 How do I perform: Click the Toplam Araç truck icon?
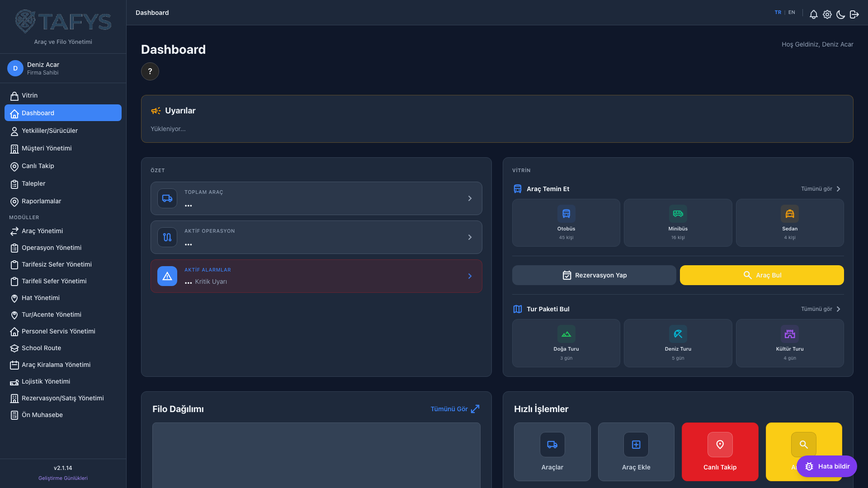pyautogui.click(x=167, y=198)
